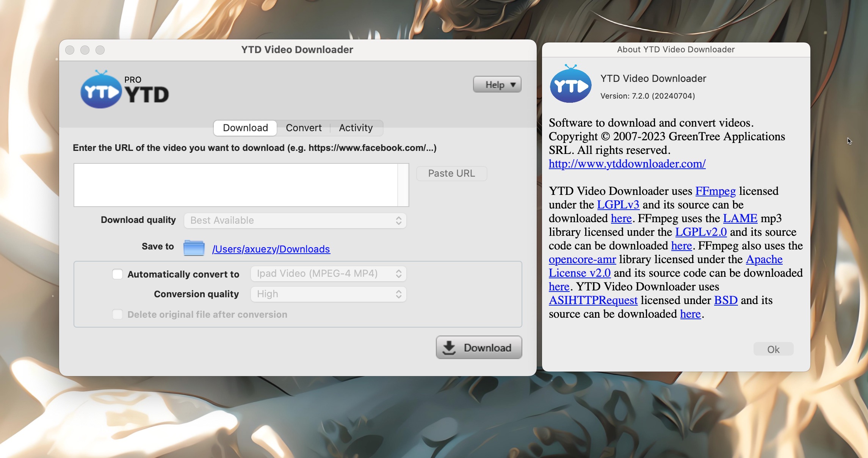Open the opencore-amr link
The image size is (868, 458).
pyautogui.click(x=582, y=259)
